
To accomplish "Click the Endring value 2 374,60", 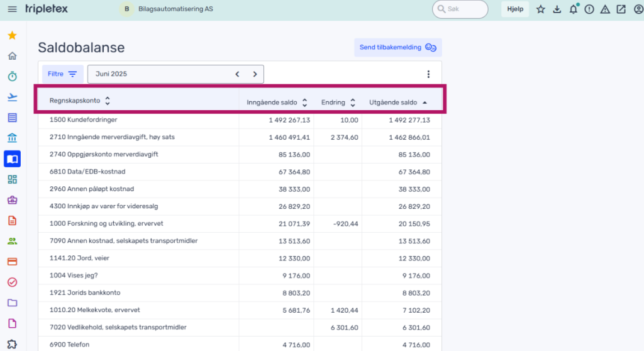I will (344, 137).
